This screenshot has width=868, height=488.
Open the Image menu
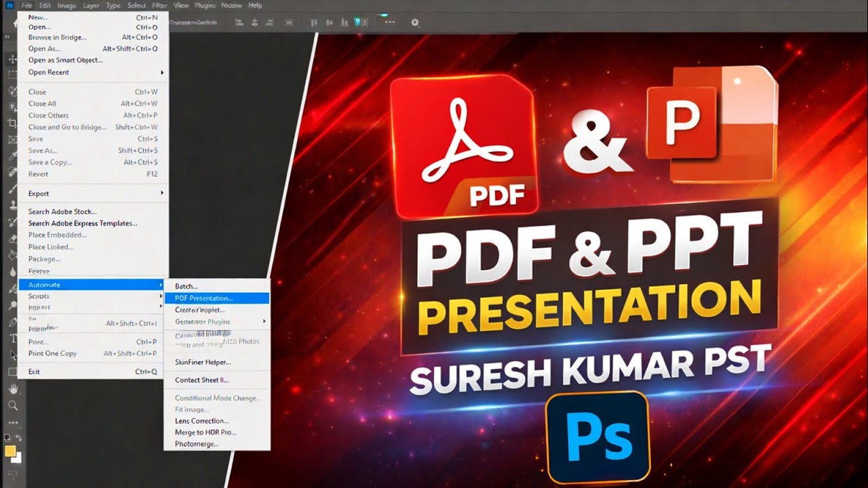pyautogui.click(x=66, y=5)
